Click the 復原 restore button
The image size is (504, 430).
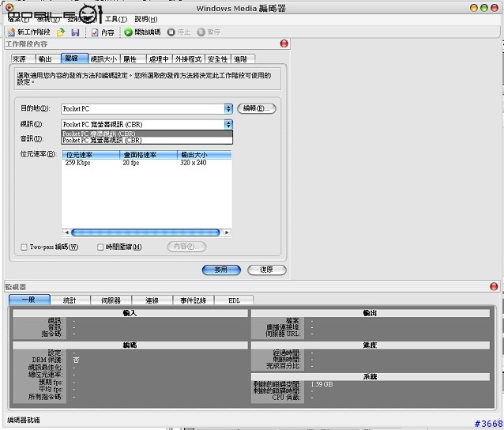tap(267, 270)
